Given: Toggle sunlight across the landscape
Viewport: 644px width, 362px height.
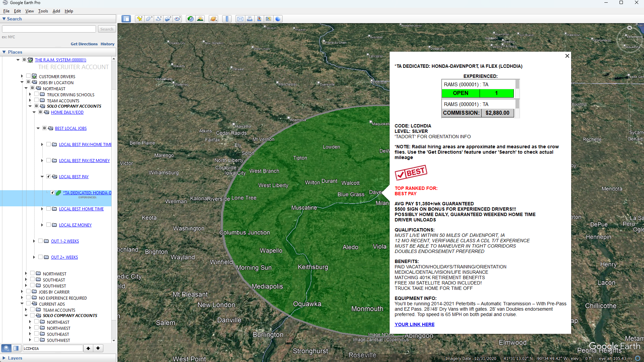Looking at the screenshot, I should [x=200, y=19].
